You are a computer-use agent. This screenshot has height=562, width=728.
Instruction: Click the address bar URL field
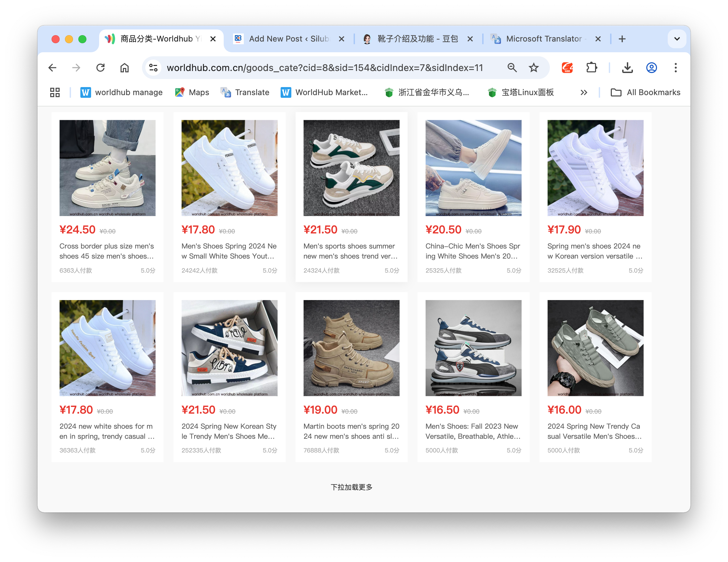(325, 68)
